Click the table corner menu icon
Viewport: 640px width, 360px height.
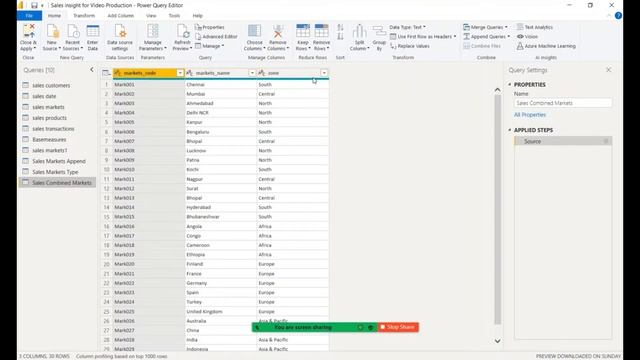[106, 73]
